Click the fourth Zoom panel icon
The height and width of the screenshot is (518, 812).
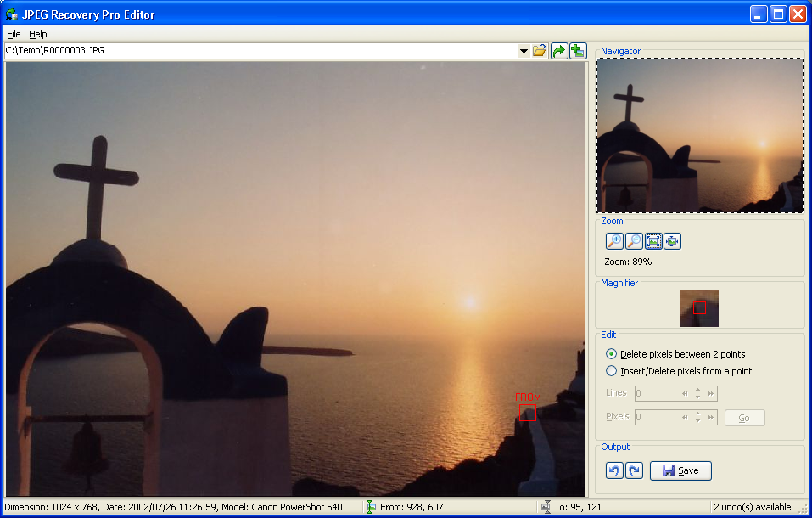click(672, 241)
